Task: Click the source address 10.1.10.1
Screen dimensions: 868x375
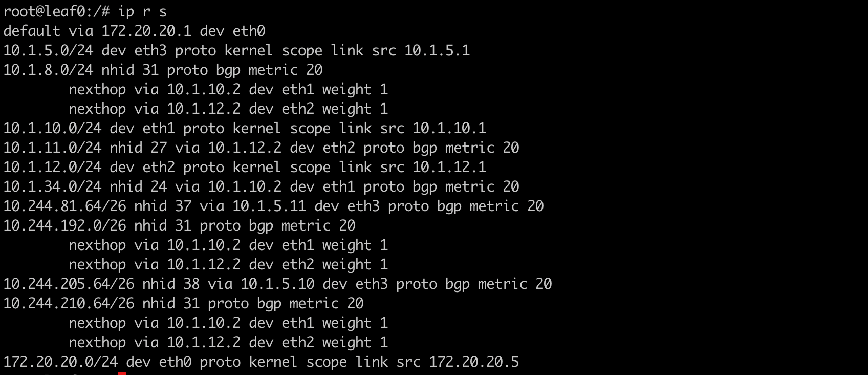Action: (449, 129)
